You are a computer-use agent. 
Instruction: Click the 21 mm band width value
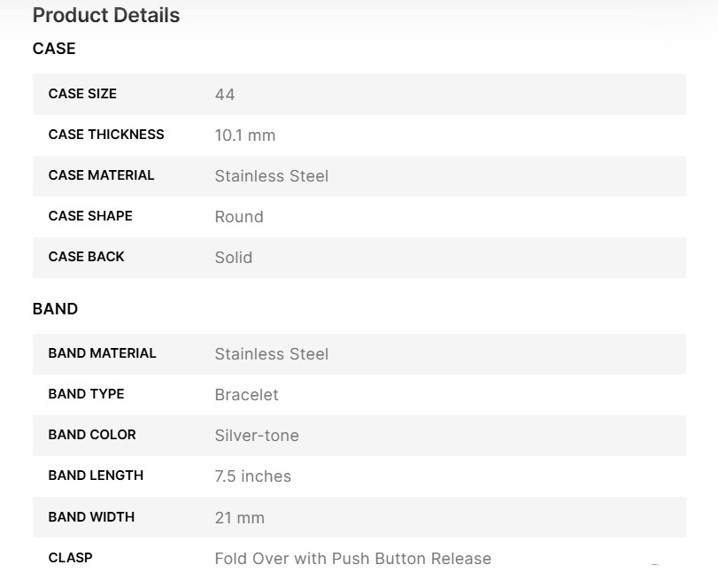[240, 518]
